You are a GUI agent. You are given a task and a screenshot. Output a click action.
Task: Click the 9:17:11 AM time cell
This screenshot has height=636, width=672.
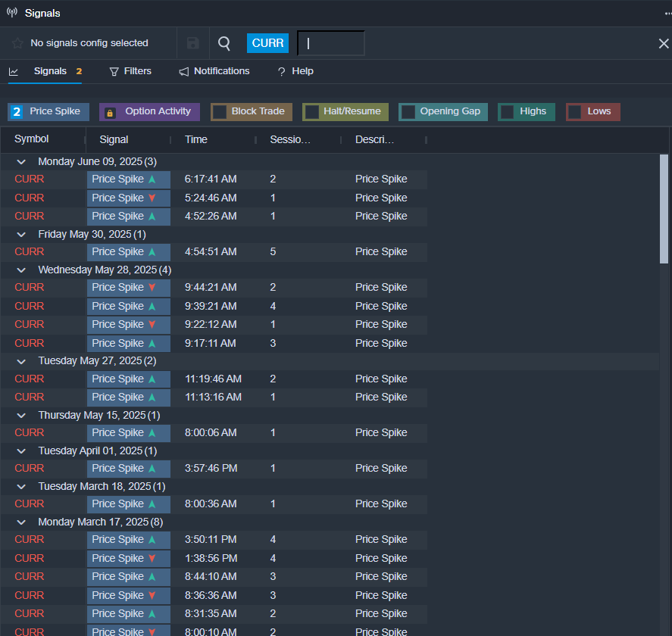click(x=210, y=344)
